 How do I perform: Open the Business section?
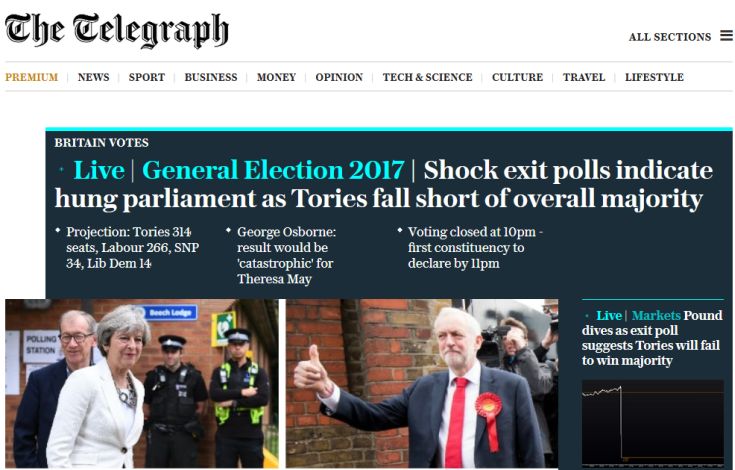point(210,77)
